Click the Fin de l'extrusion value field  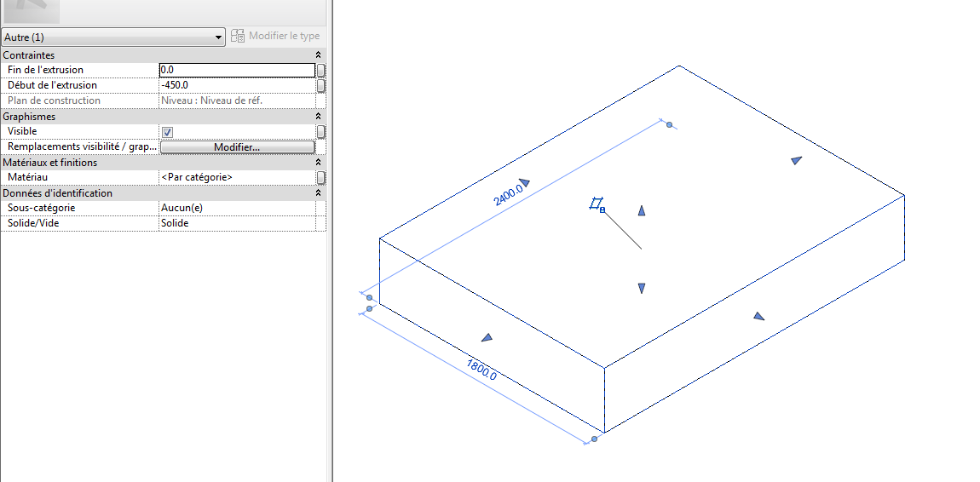tap(236, 70)
